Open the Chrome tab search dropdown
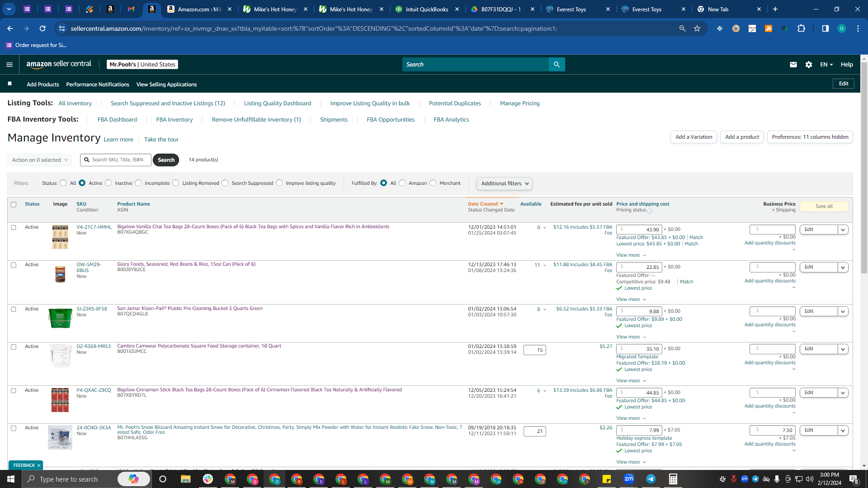 (9, 9)
